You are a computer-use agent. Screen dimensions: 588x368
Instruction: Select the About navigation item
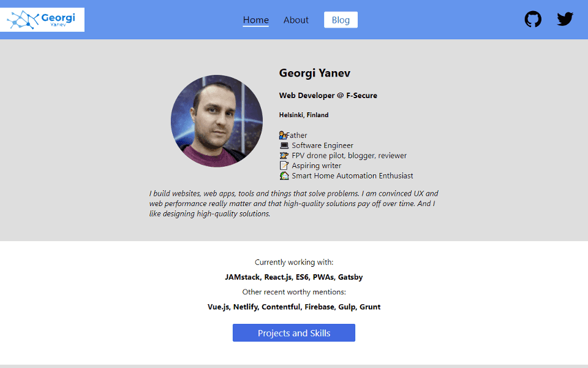296,20
